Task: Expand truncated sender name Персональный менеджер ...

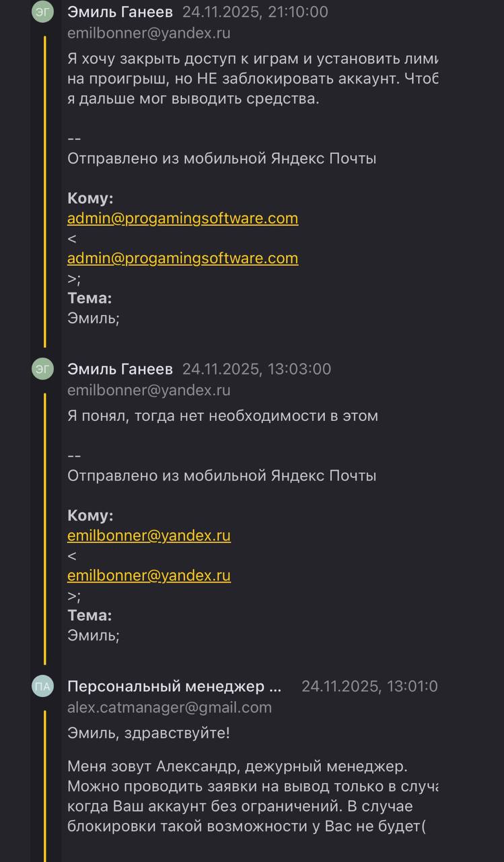Action: (x=174, y=686)
